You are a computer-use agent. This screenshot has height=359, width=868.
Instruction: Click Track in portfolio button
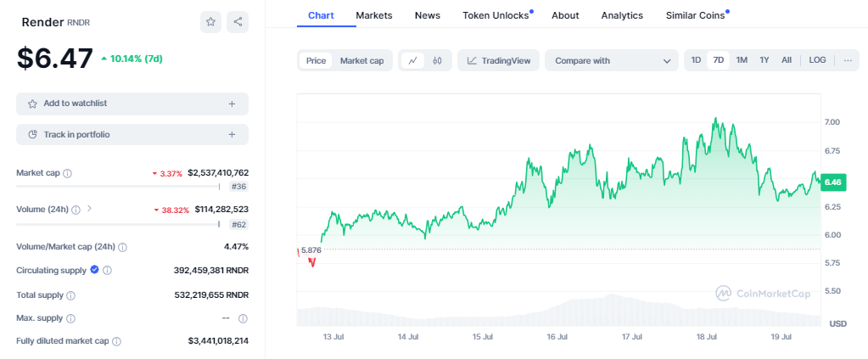click(x=132, y=135)
